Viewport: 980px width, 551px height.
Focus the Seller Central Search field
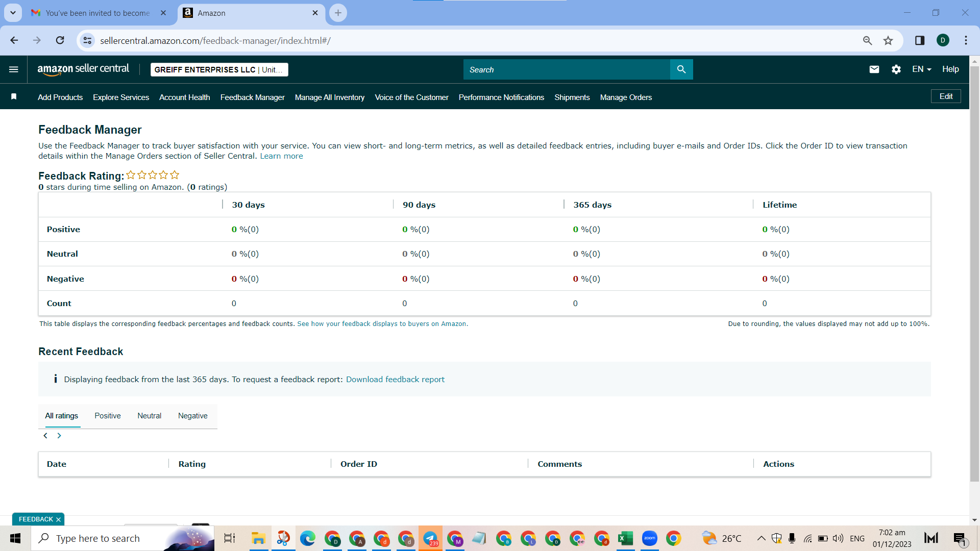point(567,69)
